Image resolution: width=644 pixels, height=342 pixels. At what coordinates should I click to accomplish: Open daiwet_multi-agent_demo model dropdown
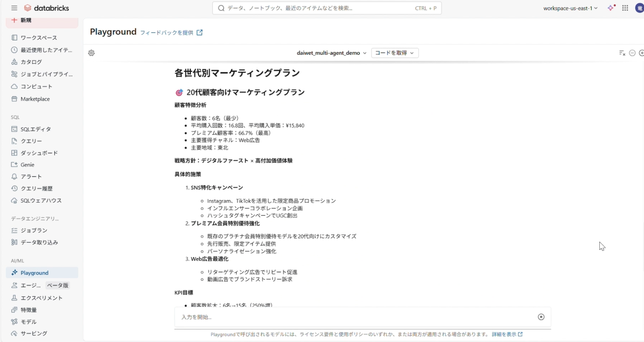[331, 53]
